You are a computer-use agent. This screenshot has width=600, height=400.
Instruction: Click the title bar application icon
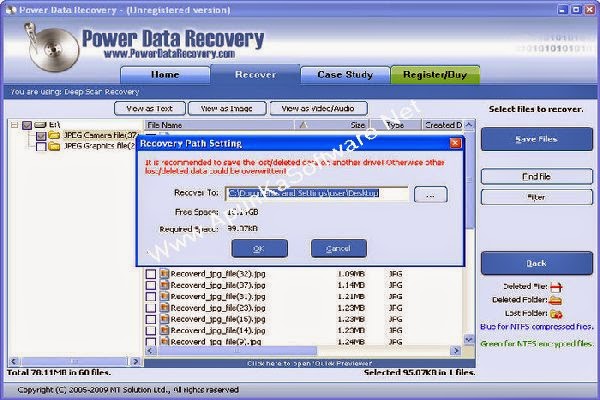tap(10, 10)
